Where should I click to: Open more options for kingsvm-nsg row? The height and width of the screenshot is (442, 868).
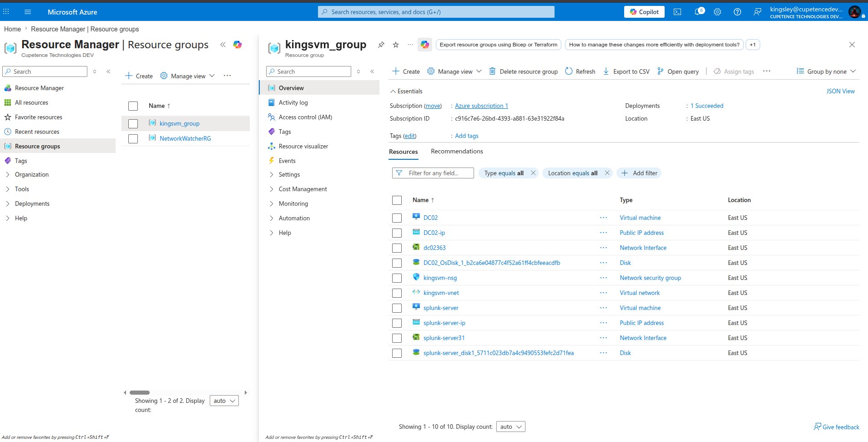[603, 278]
